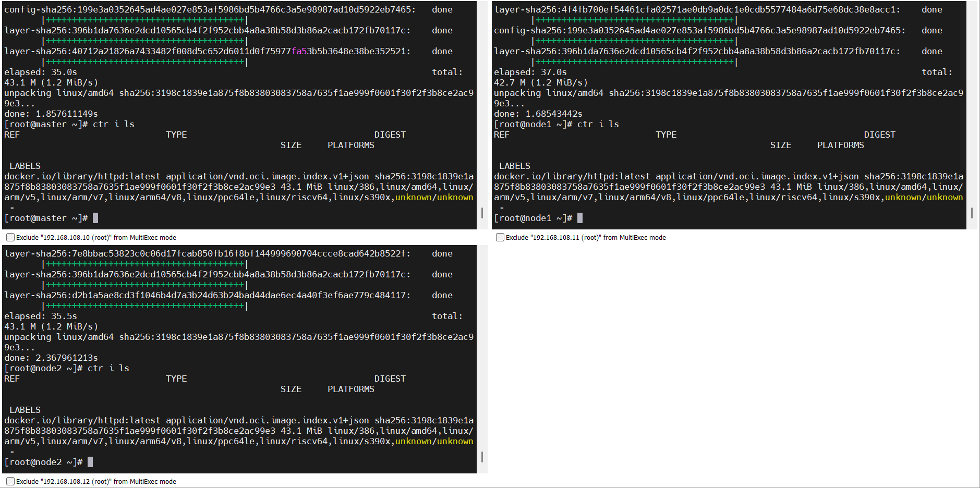Check Exclude 192.168.108.10 from MultiExec mode

coord(10,237)
